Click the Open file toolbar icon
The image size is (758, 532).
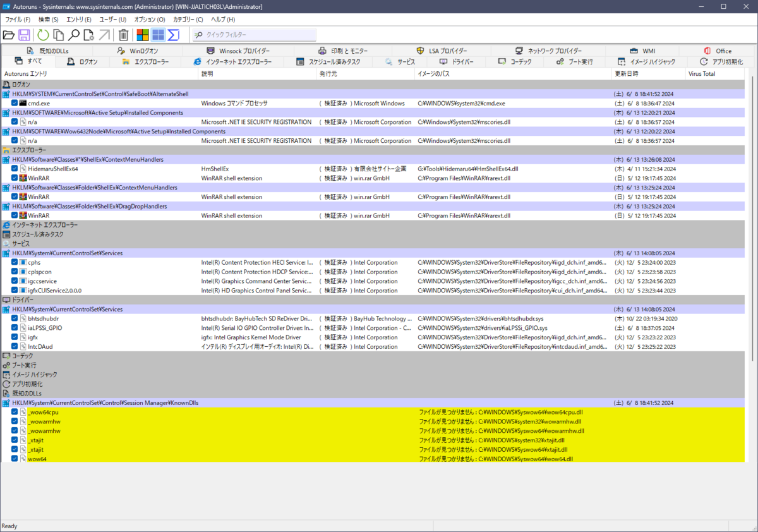coord(9,35)
